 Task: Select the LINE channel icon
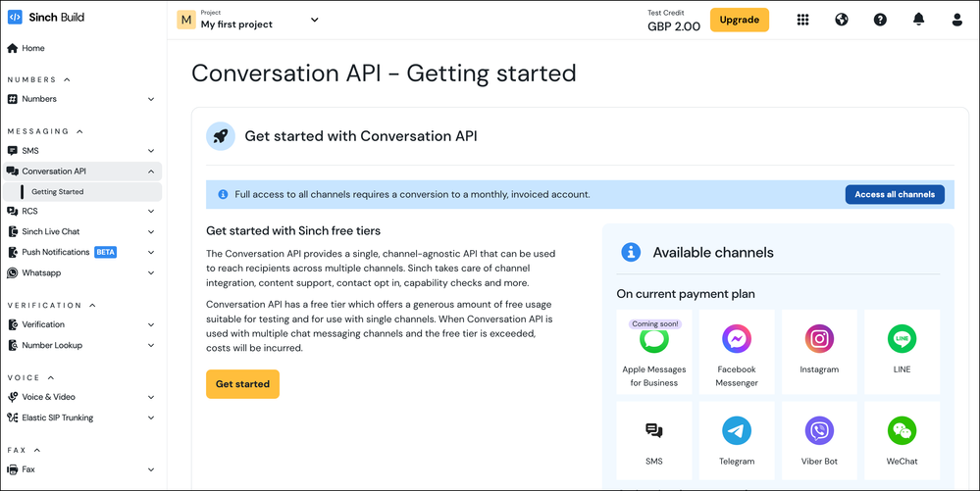902,338
